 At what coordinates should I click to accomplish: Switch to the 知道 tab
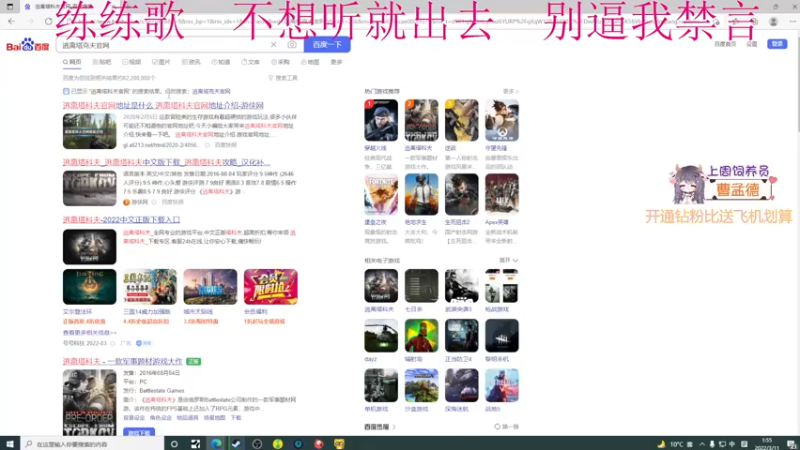point(221,62)
